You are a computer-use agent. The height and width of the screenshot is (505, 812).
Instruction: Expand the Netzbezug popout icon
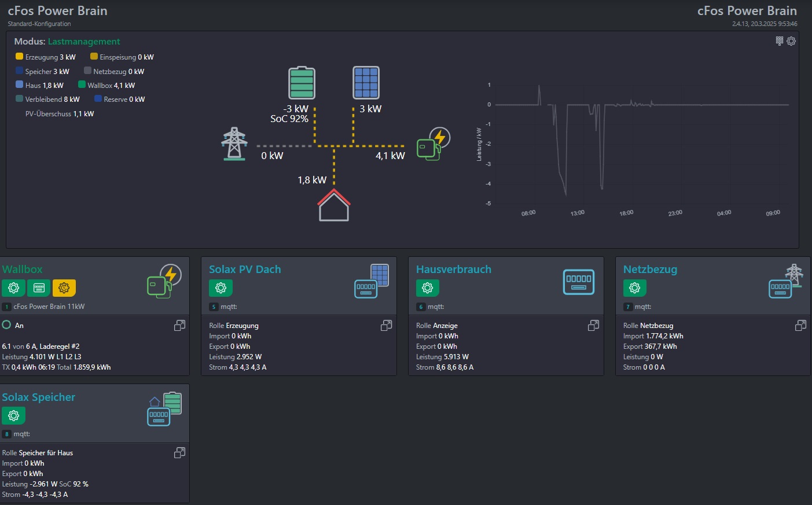tap(801, 326)
